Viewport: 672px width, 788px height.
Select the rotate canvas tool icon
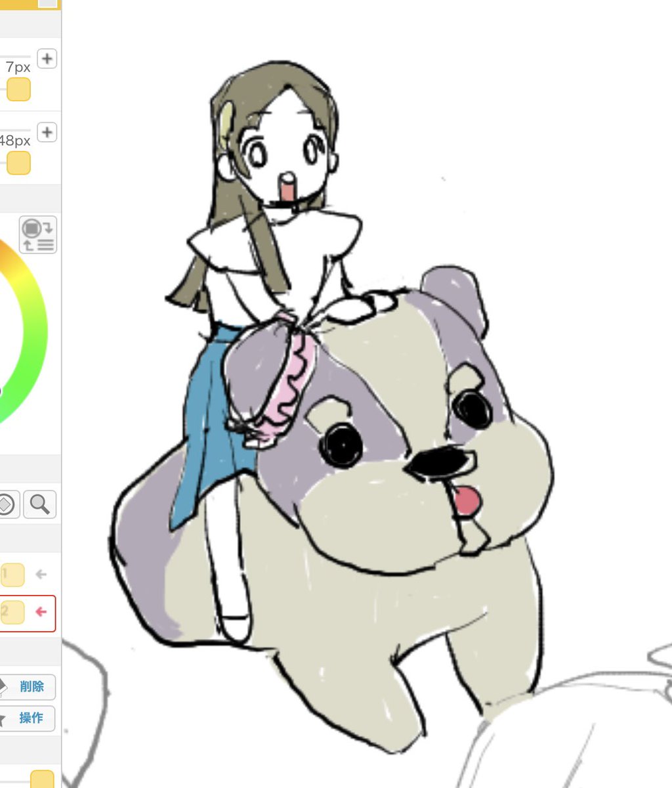coord(8,504)
